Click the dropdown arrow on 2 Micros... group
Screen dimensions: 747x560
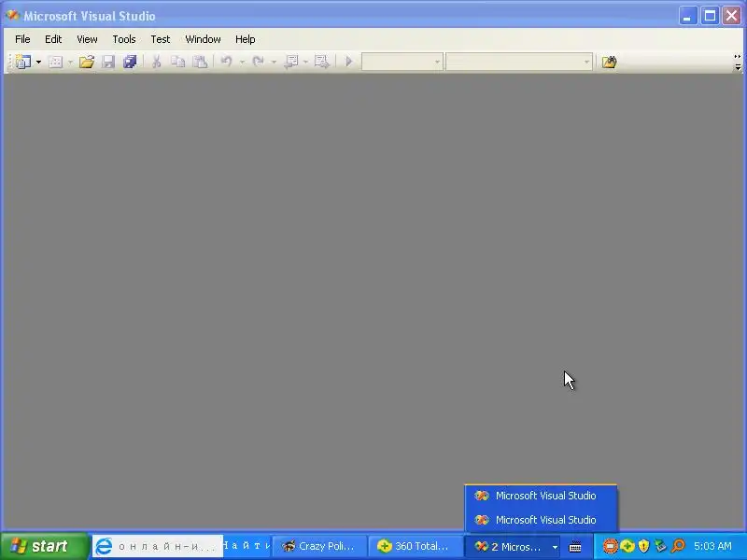coord(555,547)
